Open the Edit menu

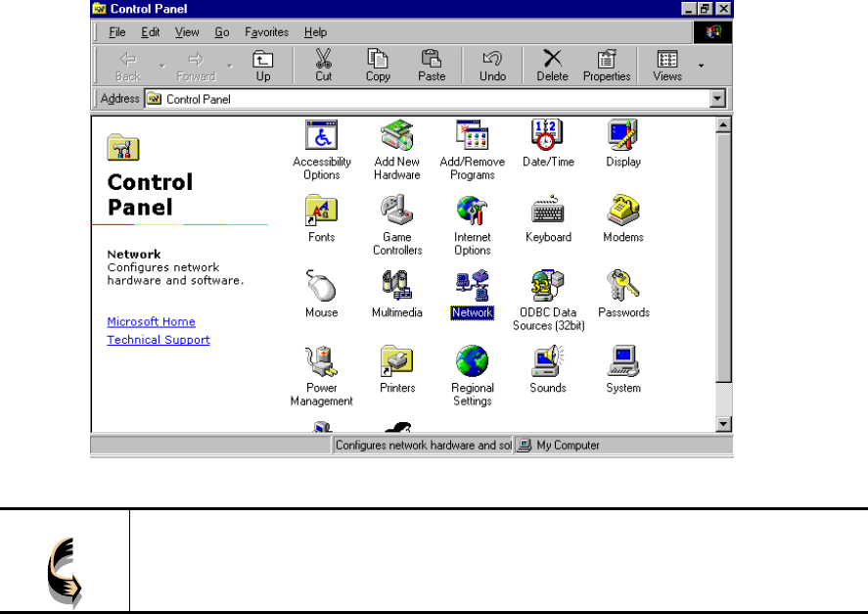coord(150,32)
